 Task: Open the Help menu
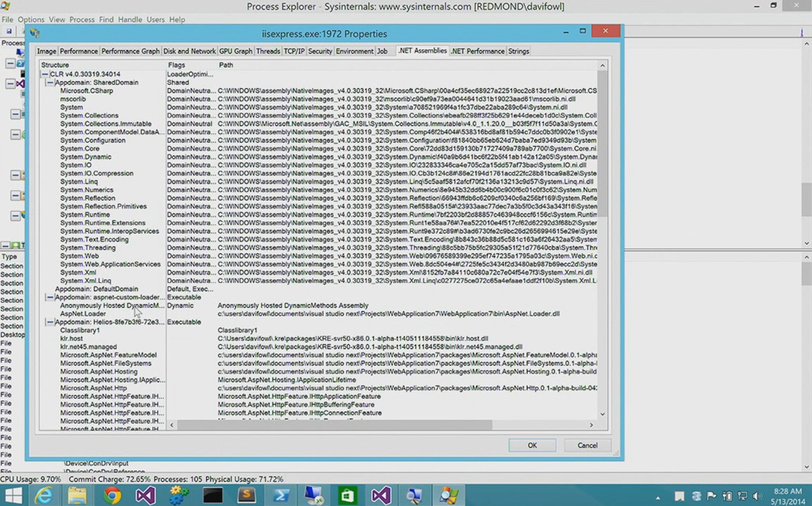tap(177, 19)
